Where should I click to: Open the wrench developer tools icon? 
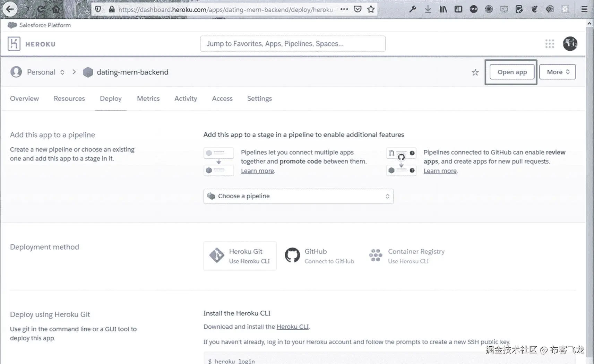point(413,9)
